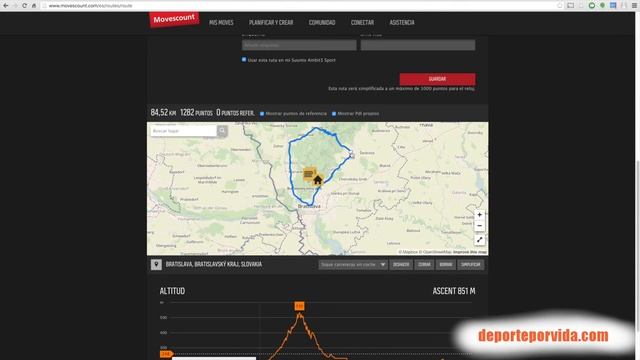Click the map search magnifier icon

coord(222,131)
